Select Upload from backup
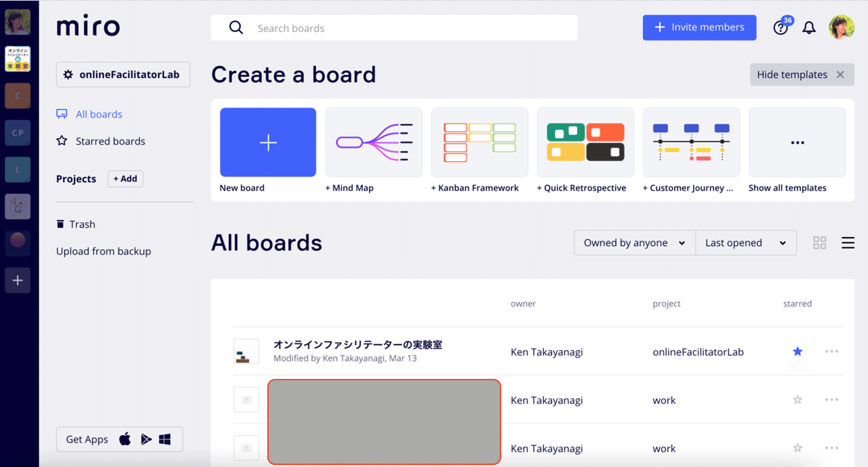The height and width of the screenshot is (467, 868). [103, 252]
